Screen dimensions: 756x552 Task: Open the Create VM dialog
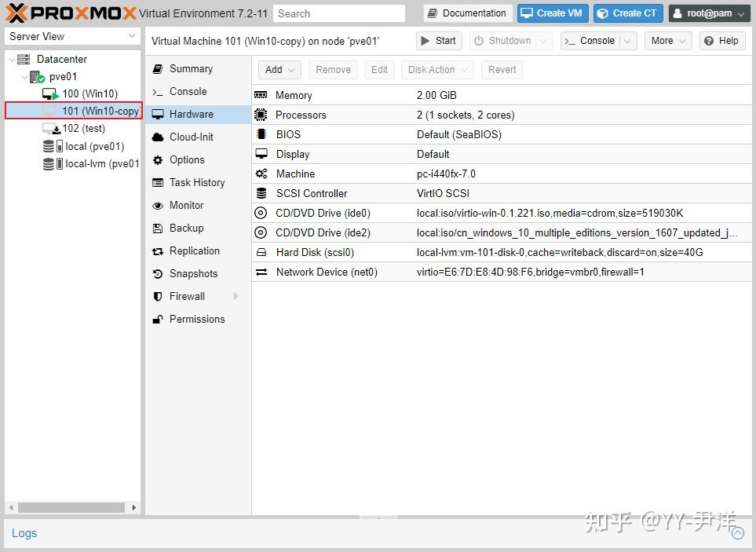552,13
